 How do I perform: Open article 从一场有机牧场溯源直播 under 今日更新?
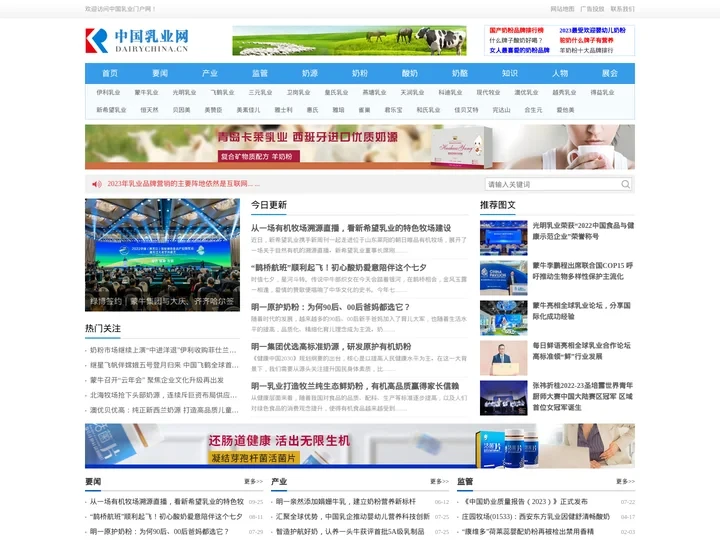click(351, 228)
